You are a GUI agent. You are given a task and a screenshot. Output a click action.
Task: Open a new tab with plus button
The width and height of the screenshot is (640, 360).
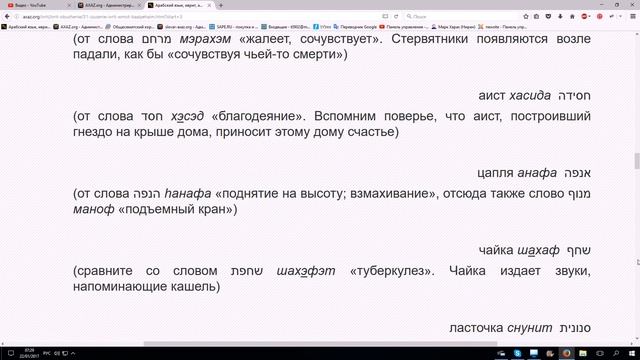[x=221, y=5]
